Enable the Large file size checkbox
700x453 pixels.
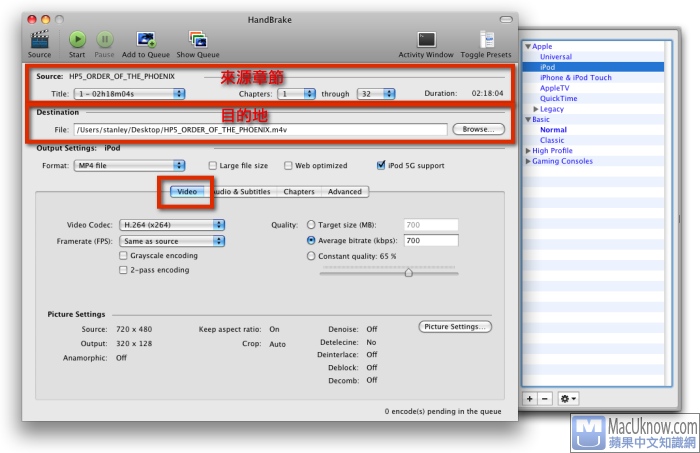[x=212, y=165]
